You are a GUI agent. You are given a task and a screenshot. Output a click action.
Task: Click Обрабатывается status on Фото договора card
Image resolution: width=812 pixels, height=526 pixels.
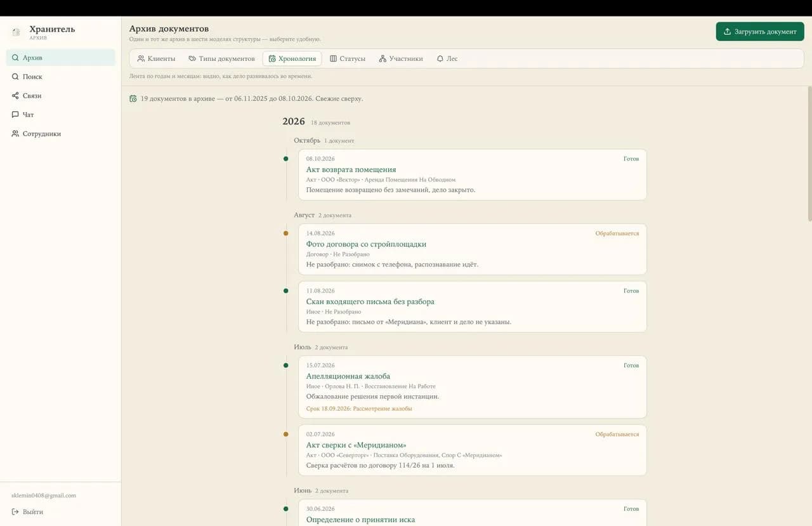point(617,233)
